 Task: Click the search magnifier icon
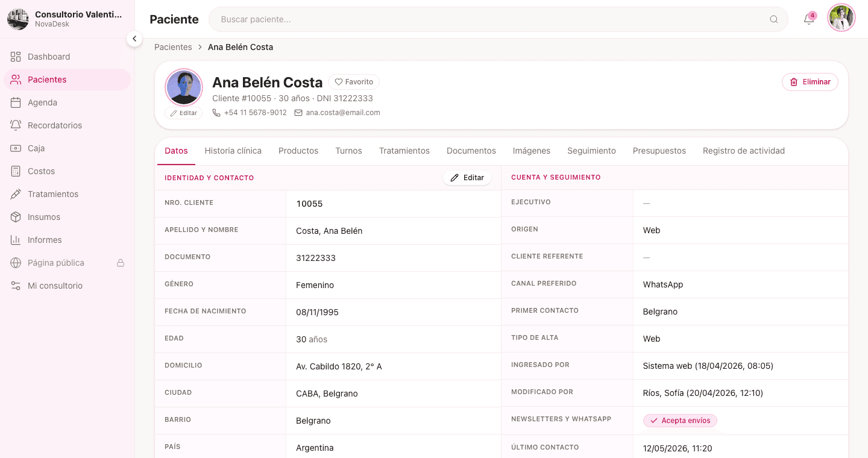[x=774, y=19]
